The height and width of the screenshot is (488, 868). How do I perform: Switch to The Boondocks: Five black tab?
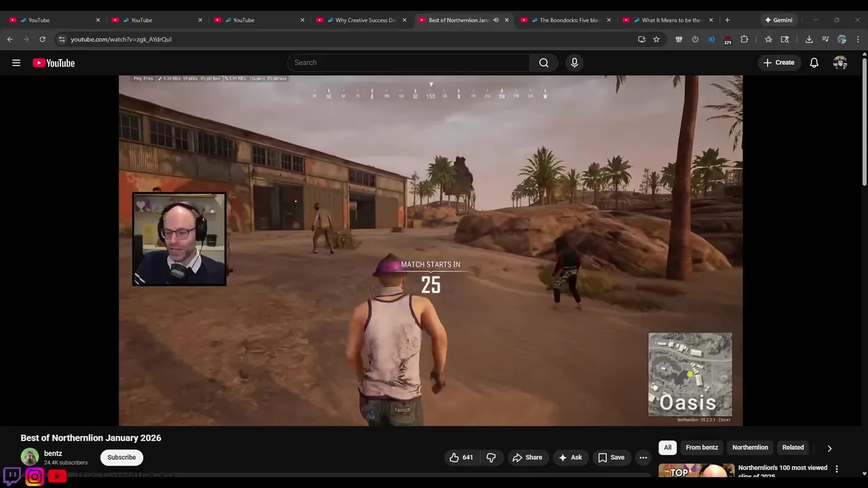click(566, 20)
